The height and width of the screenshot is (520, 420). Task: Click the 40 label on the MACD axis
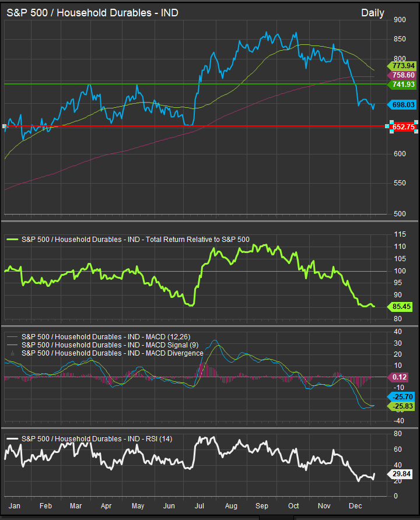click(x=397, y=332)
